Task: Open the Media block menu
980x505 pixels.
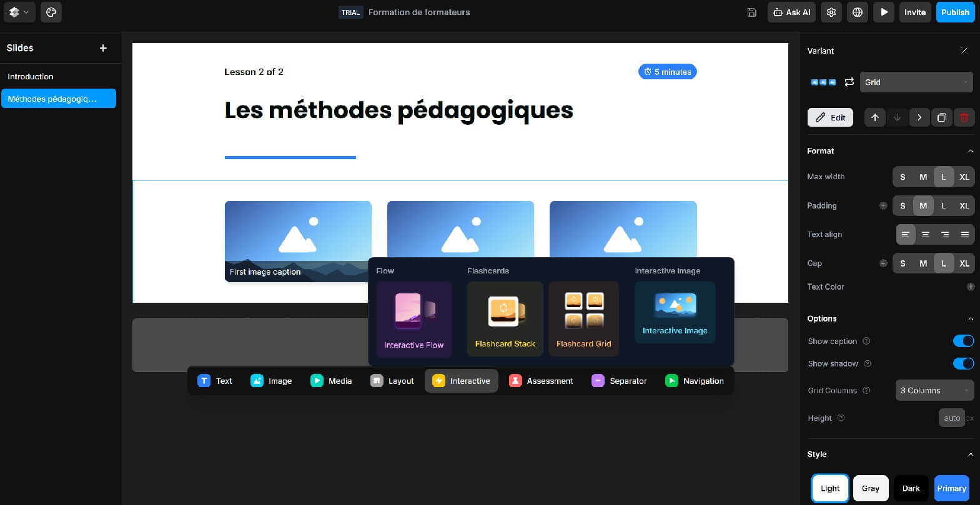Action: 331,381
